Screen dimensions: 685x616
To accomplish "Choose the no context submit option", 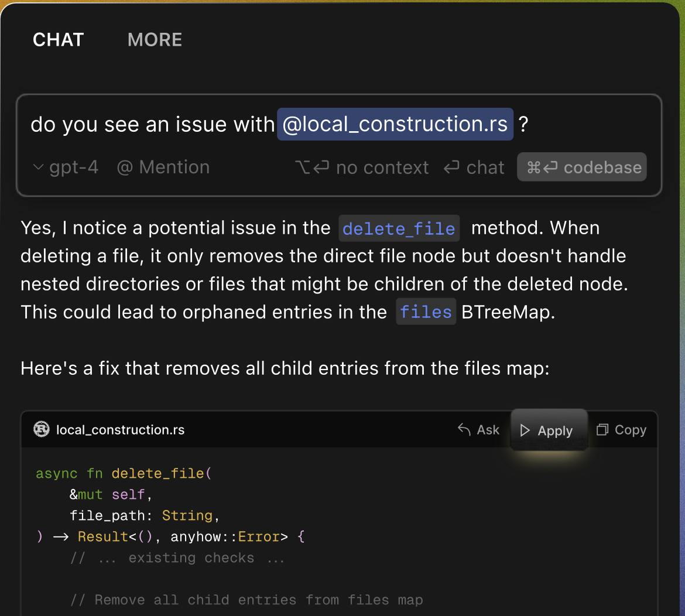I will (362, 167).
